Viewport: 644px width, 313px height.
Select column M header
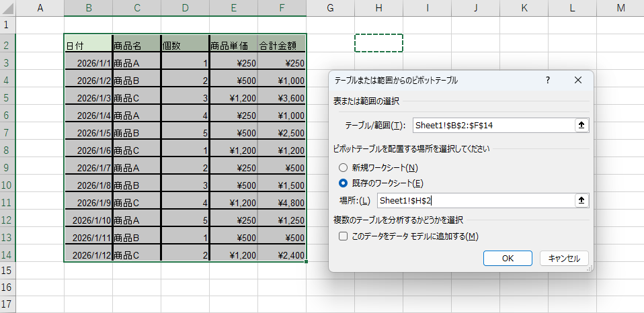pyautogui.click(x=620, y=7)
